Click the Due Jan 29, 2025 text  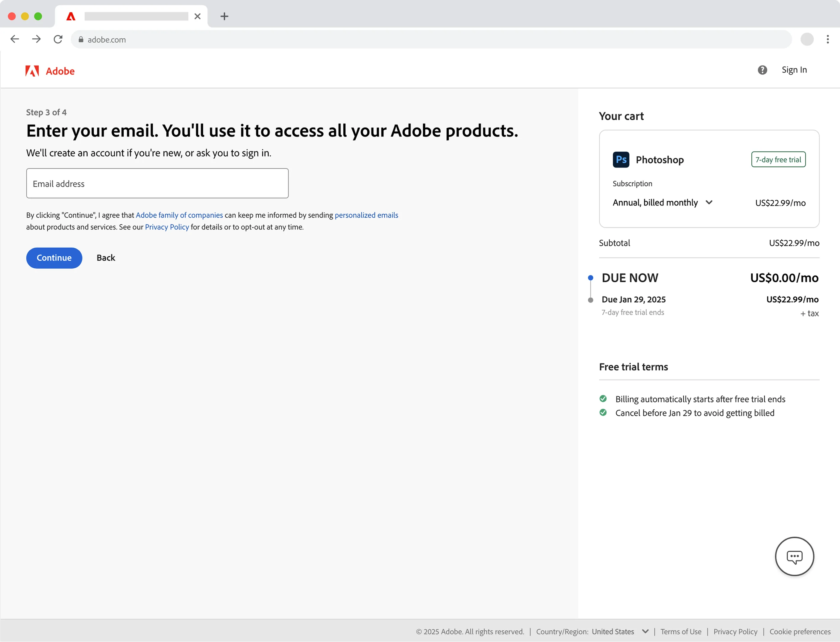(633, 300)
